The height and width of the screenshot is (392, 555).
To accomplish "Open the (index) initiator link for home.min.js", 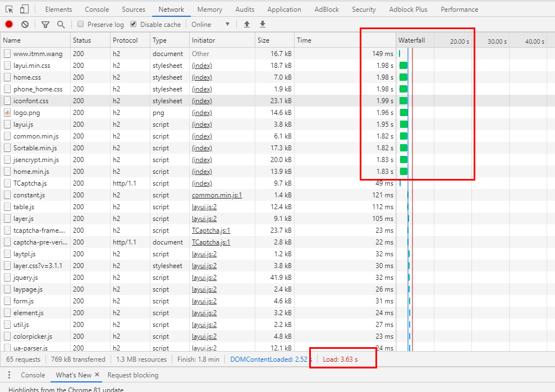I will pos(202,172).
